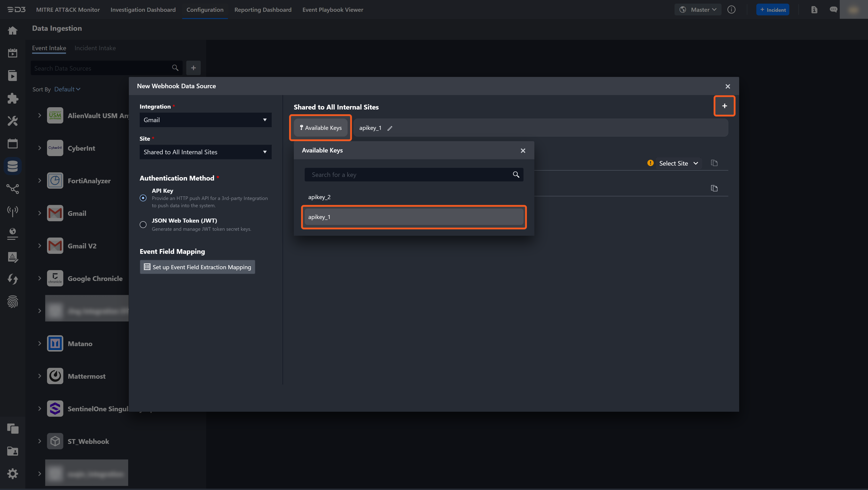Click Set up Event Field Extraction Mapping
The height and width of the screenshot is (490, 868).
(198, 267)
